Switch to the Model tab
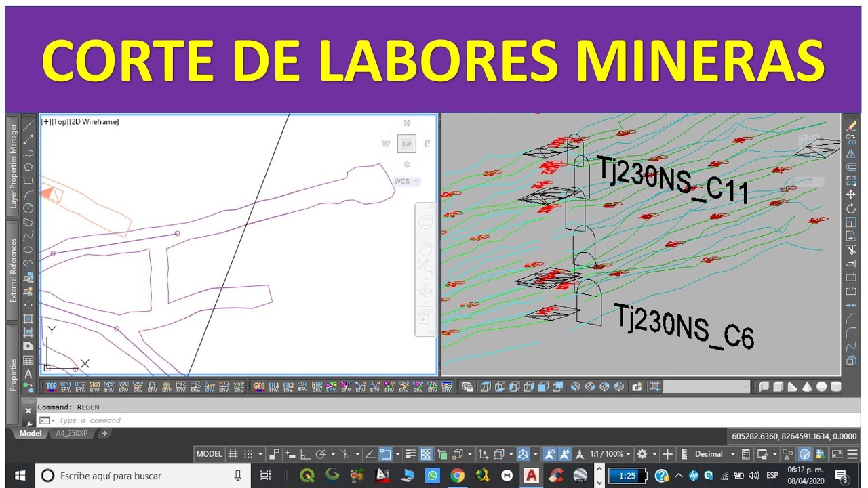Screen dimensions: 868x488 30,433
